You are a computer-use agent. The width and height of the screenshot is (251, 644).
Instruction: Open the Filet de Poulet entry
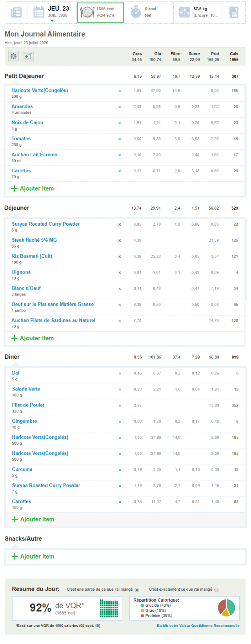[28, 405]
